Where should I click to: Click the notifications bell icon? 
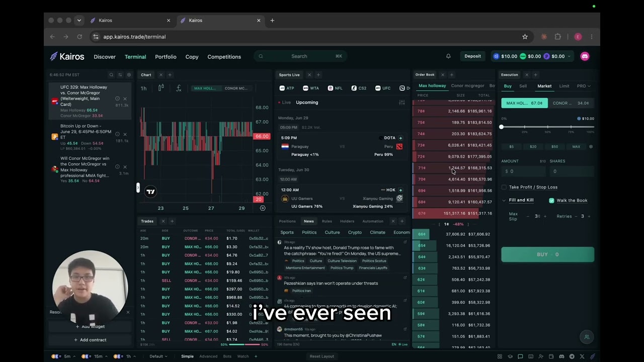[x=448, y=56]
